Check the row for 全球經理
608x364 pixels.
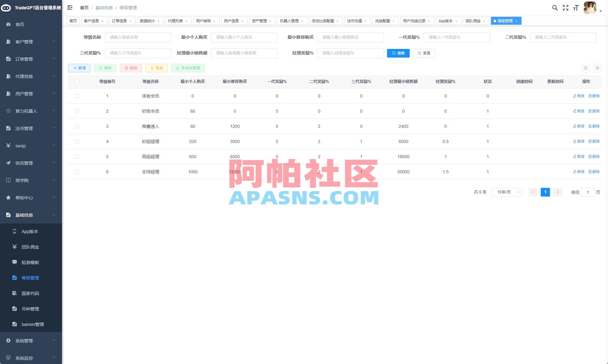77,171
